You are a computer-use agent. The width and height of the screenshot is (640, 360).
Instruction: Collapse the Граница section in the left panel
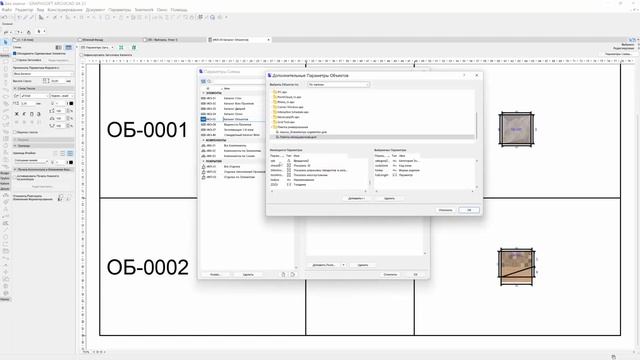pos(15,145)
